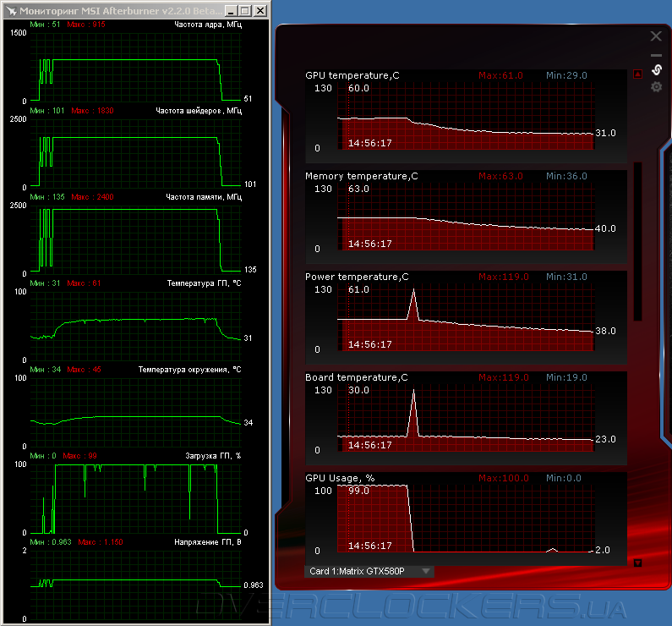Click the Board temperature,C graph title
The height and width of the screenshot is (626, 672).
click(x=357, y=378)
